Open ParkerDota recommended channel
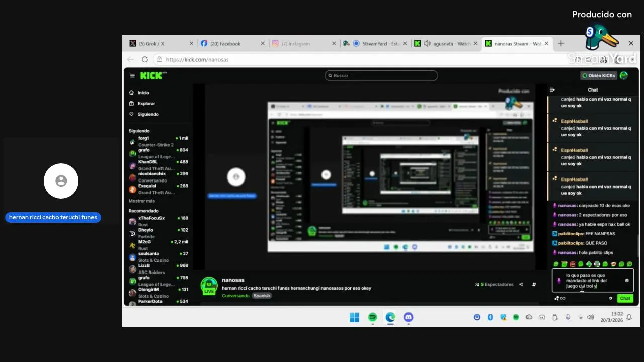This screenshot has height=362, width=644. (x=158, y=302)
